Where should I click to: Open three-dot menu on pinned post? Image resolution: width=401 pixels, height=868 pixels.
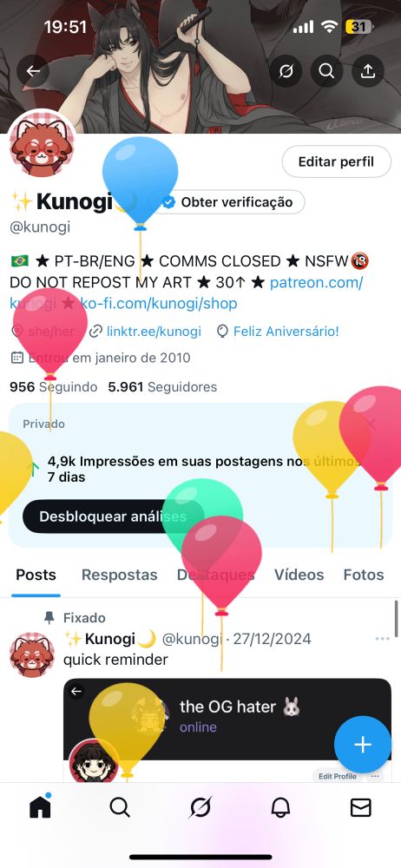(x=382, y=639)
